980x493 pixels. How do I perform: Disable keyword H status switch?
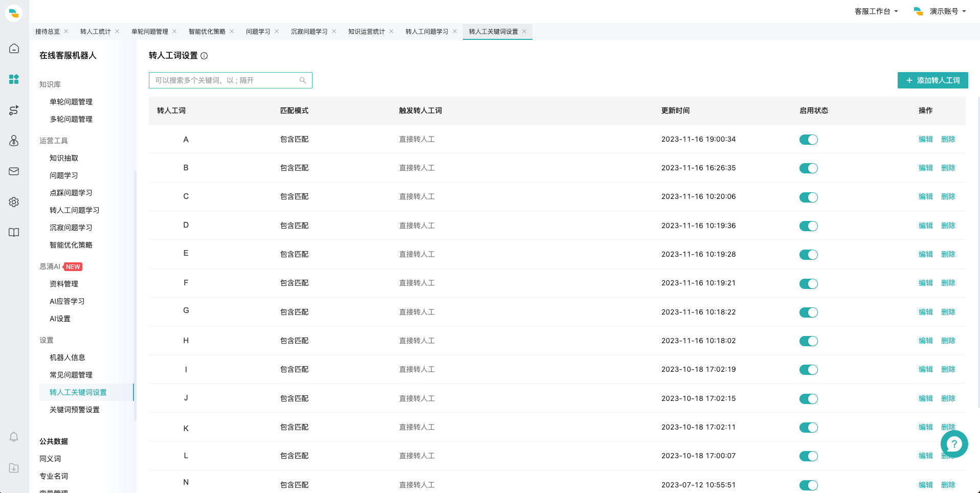click(x=809, y=341)
